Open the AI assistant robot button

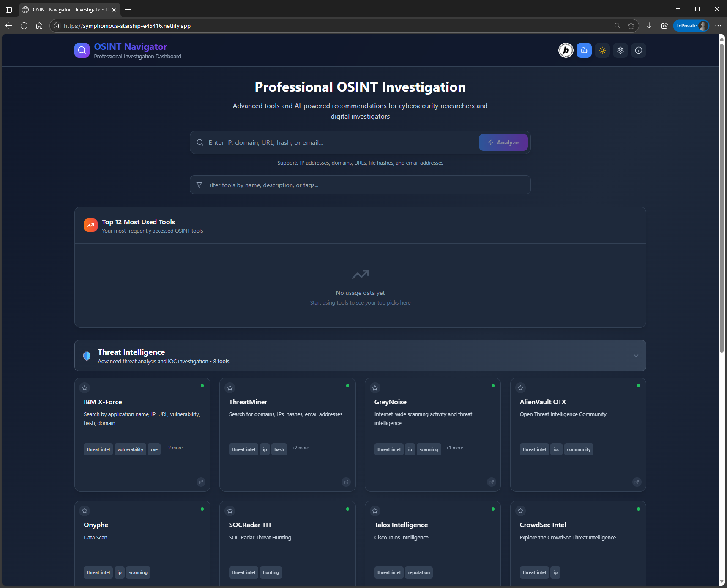pyautogui.click(x=584, y=50)
